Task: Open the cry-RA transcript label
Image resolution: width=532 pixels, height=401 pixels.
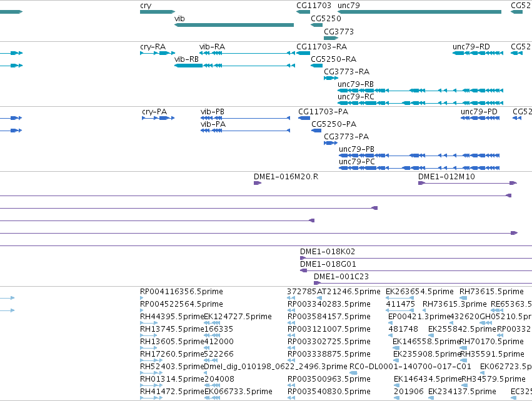Action: [153, 46]
